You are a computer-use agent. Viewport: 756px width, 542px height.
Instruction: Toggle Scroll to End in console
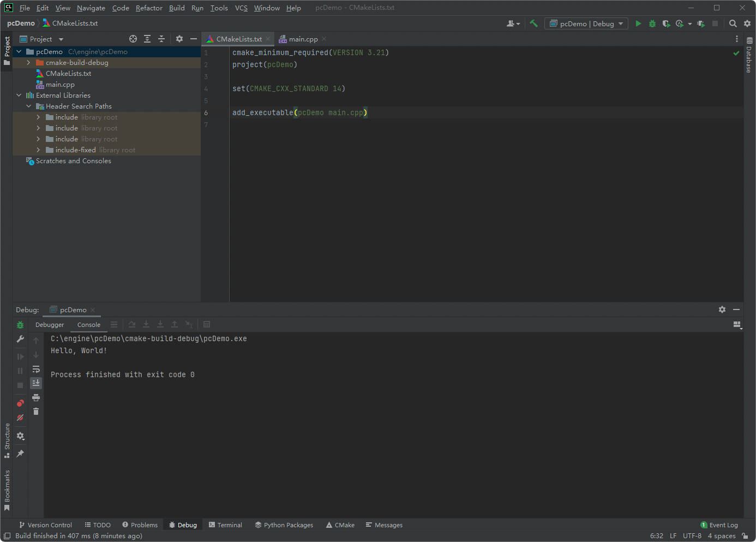(x=36, y=383)
